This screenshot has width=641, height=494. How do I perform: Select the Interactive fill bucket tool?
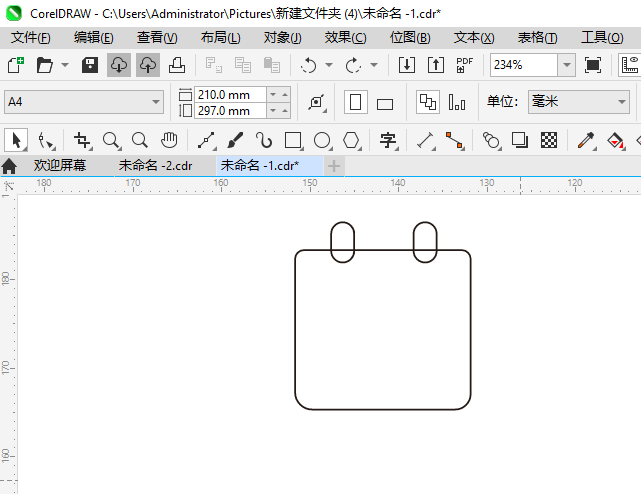[x=616, y=141]
